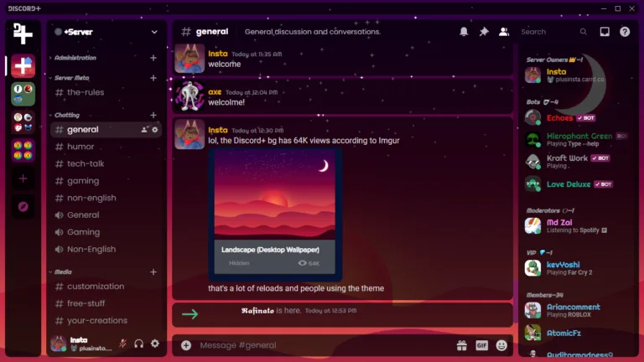Create channel in Chatting category
The width and height of the screenshot is (644, 362).
click(153, 116)
